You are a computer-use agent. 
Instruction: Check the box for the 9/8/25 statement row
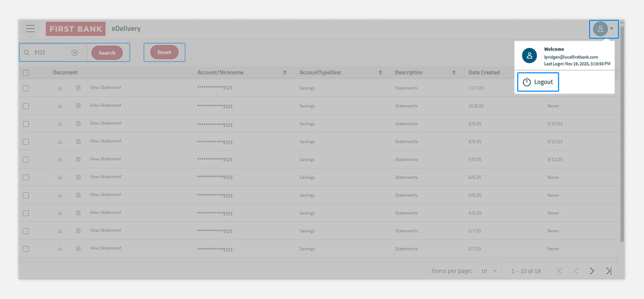pos(26,124)
